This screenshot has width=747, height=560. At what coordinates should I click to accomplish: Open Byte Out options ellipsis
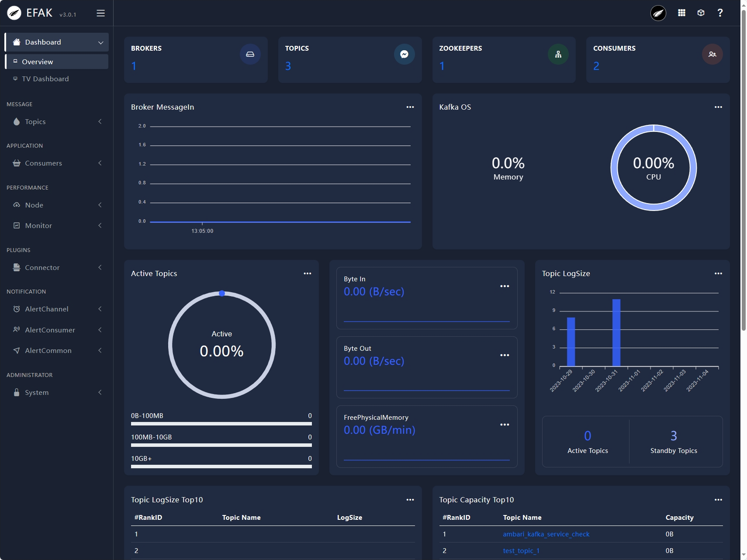[505, 355]
